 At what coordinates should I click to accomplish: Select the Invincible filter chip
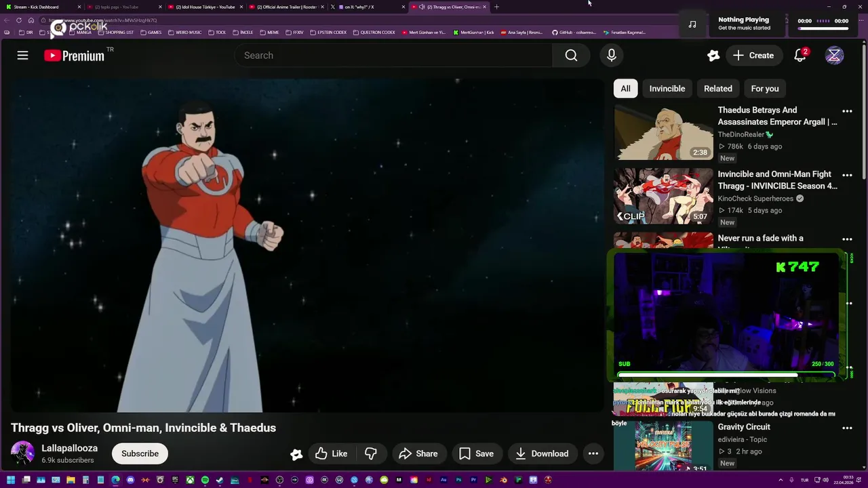[x=667, y=89]
